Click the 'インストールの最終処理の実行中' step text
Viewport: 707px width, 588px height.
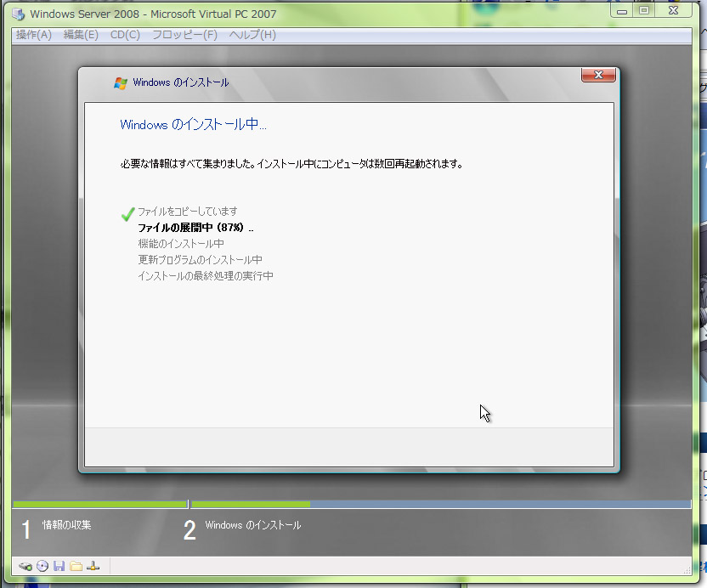pyautogui.click(x=206, y=276)
